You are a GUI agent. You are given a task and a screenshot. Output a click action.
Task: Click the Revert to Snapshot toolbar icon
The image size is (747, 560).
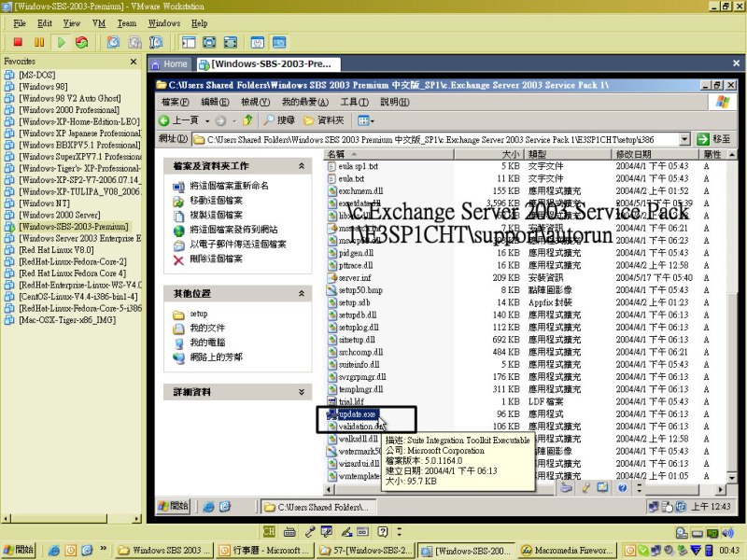click(134, 42)
